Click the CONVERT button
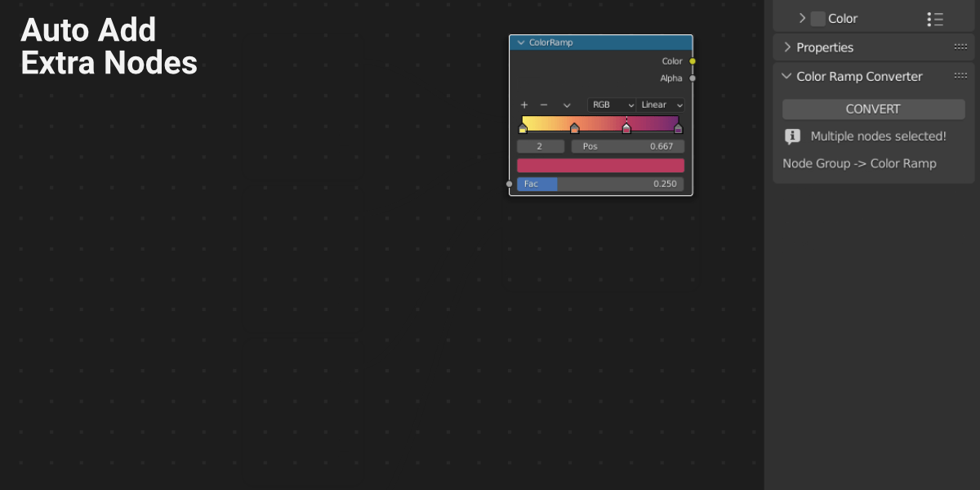The width and height of the screenshot is (980, 490). (x=873, y=109)
